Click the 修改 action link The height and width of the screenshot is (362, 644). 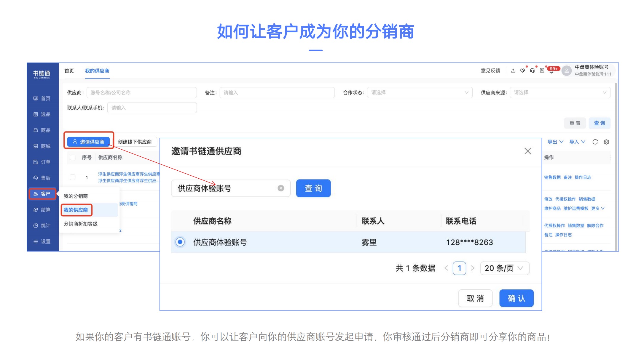click(548, 199)
